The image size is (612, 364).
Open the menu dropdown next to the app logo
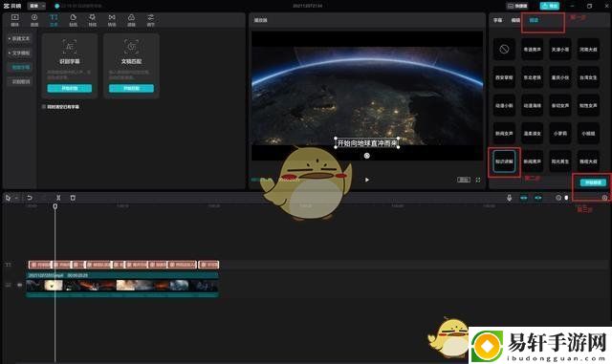click(x=37, y=6)
